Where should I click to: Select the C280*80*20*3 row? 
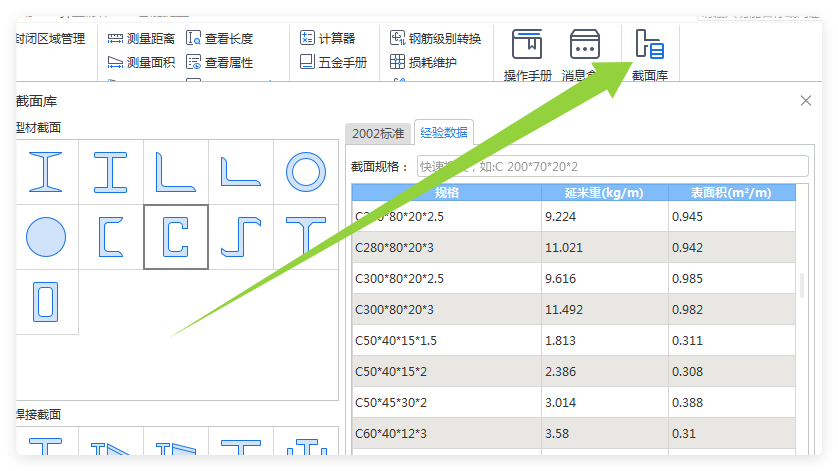click(x=573, y=248)
